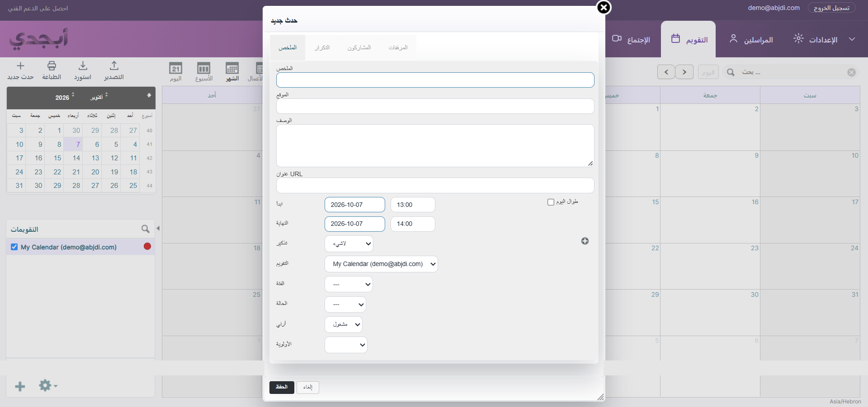Image resolution: width=868 pixels, height=407 pixels.
Task: Open the Meeting (الإجتماع) main tab
Action: [x=631, y=40]
